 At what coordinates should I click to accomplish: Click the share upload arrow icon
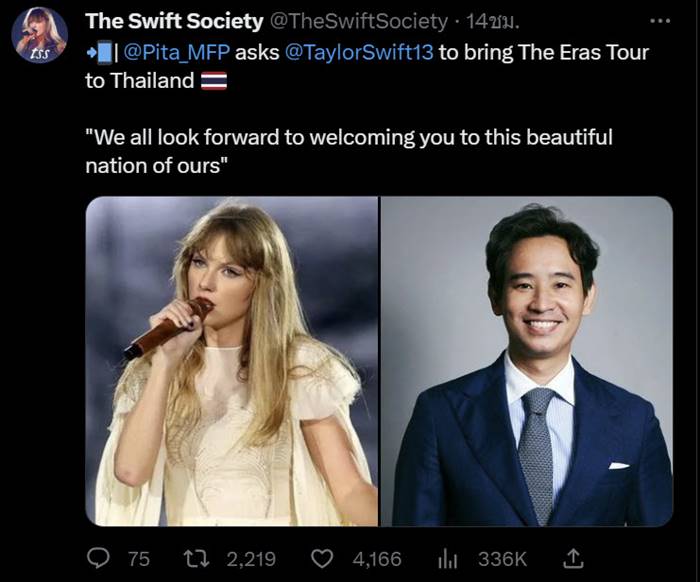point(576,557)
